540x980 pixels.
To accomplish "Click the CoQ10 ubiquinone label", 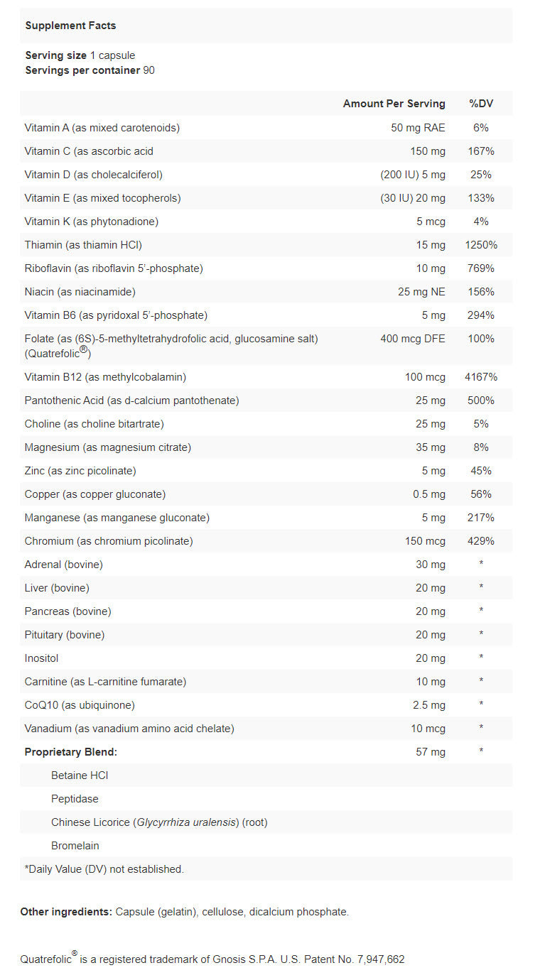I will (80, 705).
